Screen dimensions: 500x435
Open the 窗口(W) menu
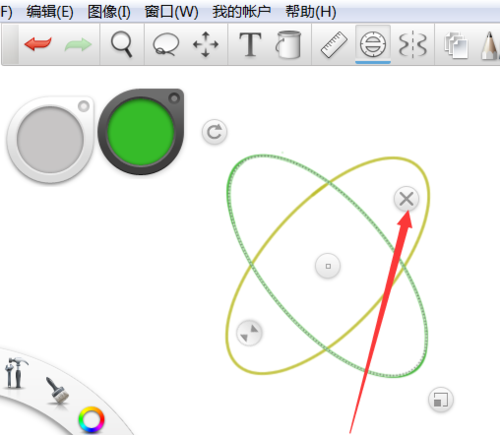click(171, 12)
